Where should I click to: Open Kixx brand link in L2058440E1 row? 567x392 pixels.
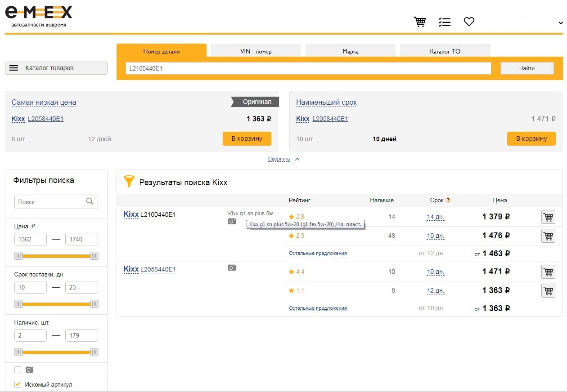click(x=131, y=269)
